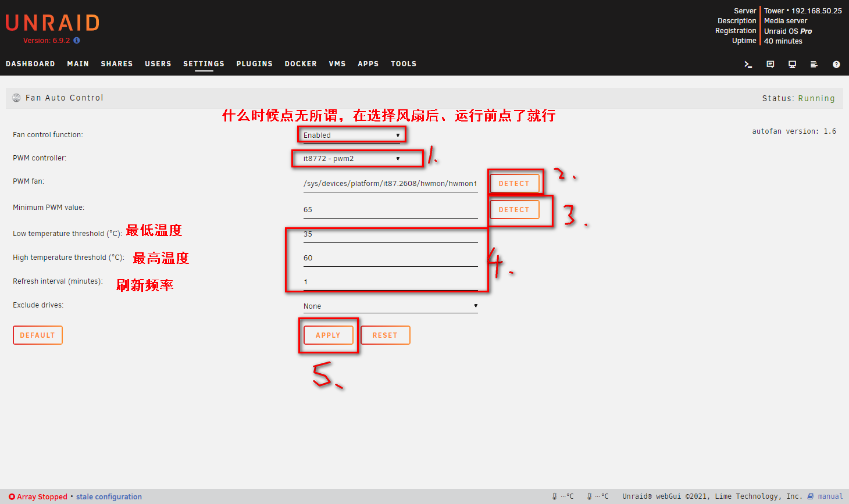Screen dimensions: 849x504
Task: Open the Apps menu
Action: click(368, 64)
